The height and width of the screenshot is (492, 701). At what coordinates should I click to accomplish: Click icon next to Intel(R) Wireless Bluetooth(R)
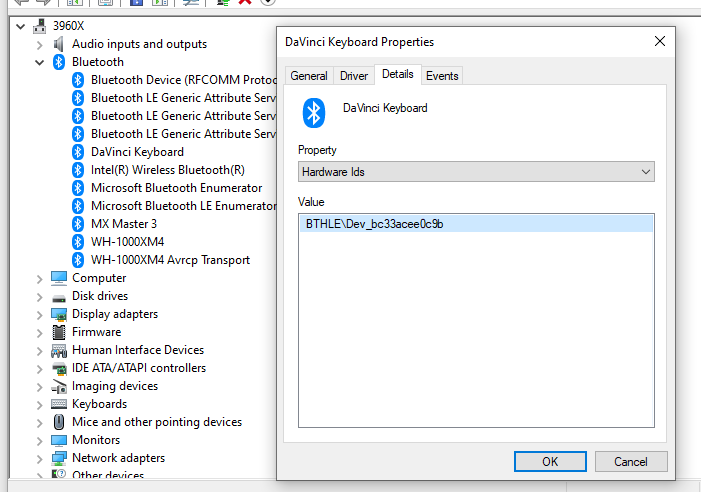[x=78, y=170]
